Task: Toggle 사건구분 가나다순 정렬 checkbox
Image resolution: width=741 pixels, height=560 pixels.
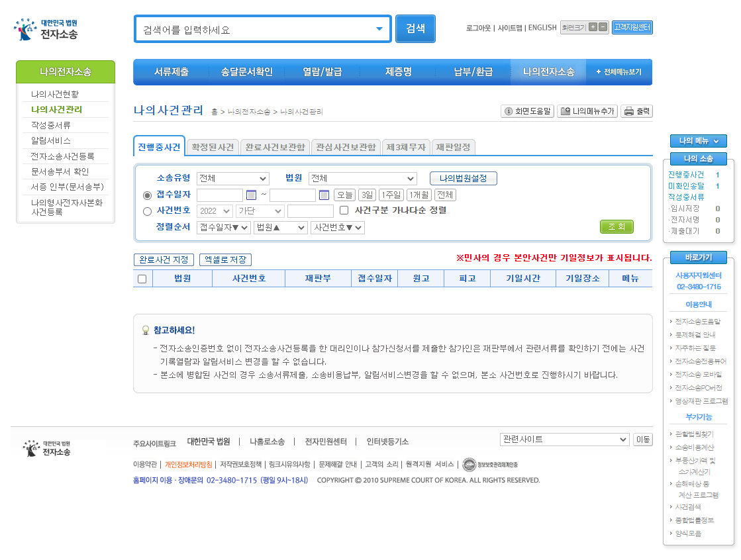Action: 344,210
